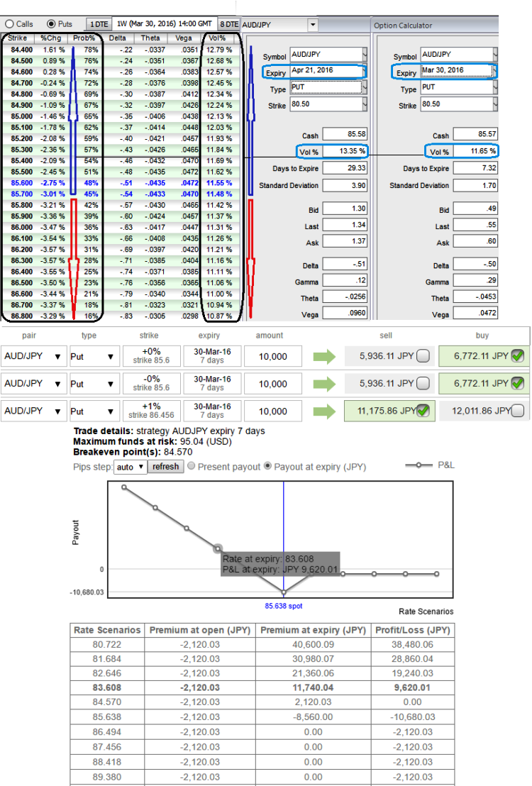The height and width of the screenshot is (786, 532).
Task: Select the Puts radio button
Action: pyautogui.click(x=51, y=23)
